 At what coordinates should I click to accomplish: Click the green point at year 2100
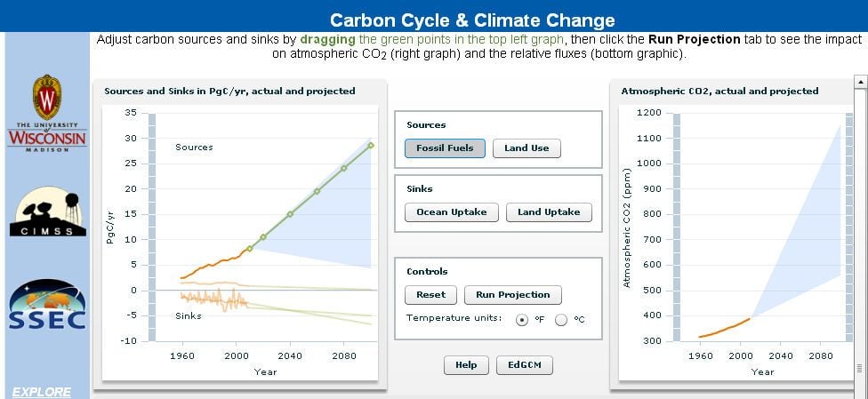[x=371, y=146]
